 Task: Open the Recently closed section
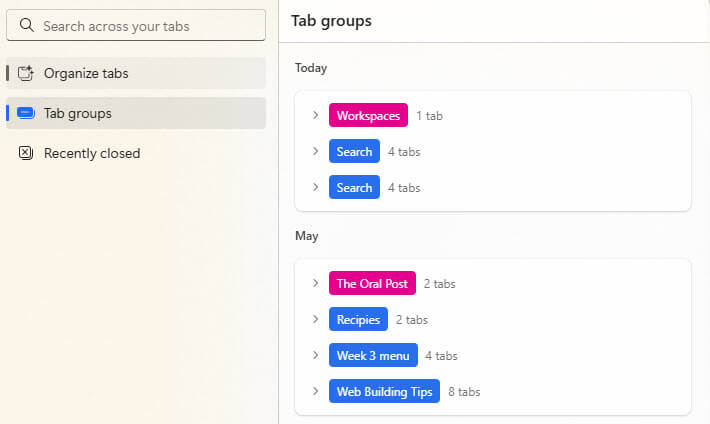pyautogui.click(x=136, y=153)
